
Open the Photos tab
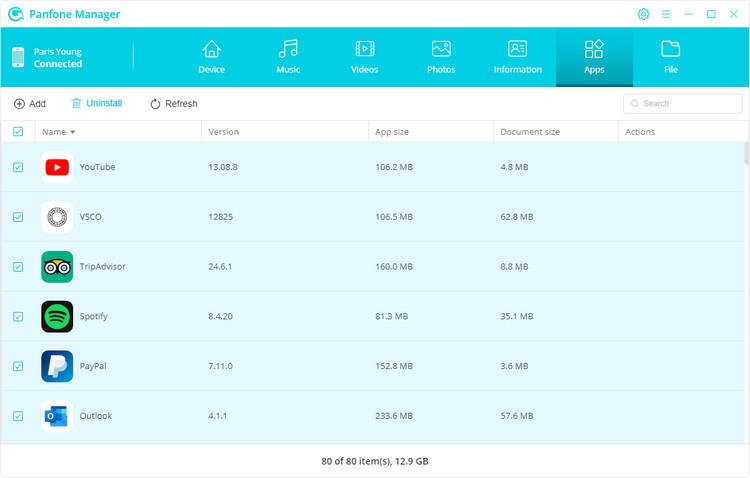click(441, 57)
